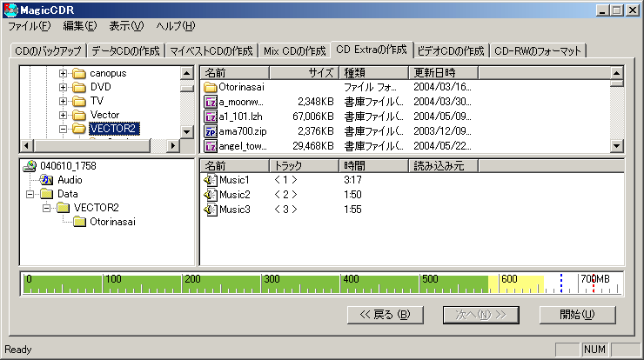
Task: Click the 読み込み元 column header
Action: click(444, 166)
